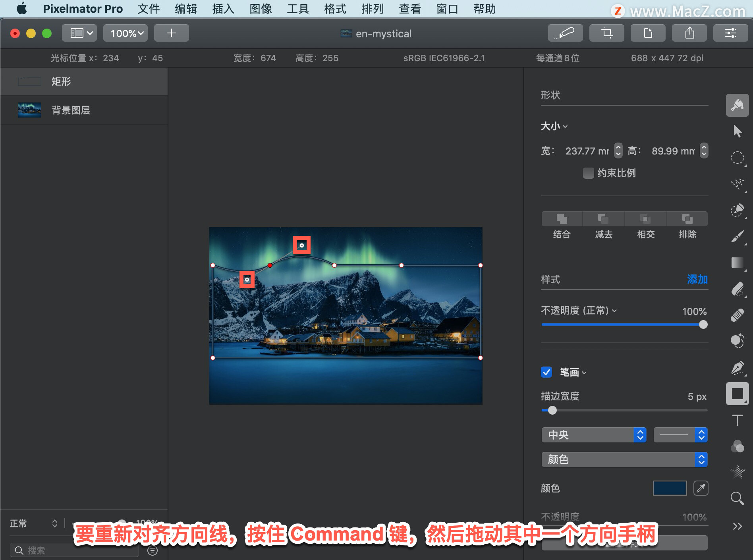Select the elliptical selection tool
753x560 pixels.
coord(737,158)
